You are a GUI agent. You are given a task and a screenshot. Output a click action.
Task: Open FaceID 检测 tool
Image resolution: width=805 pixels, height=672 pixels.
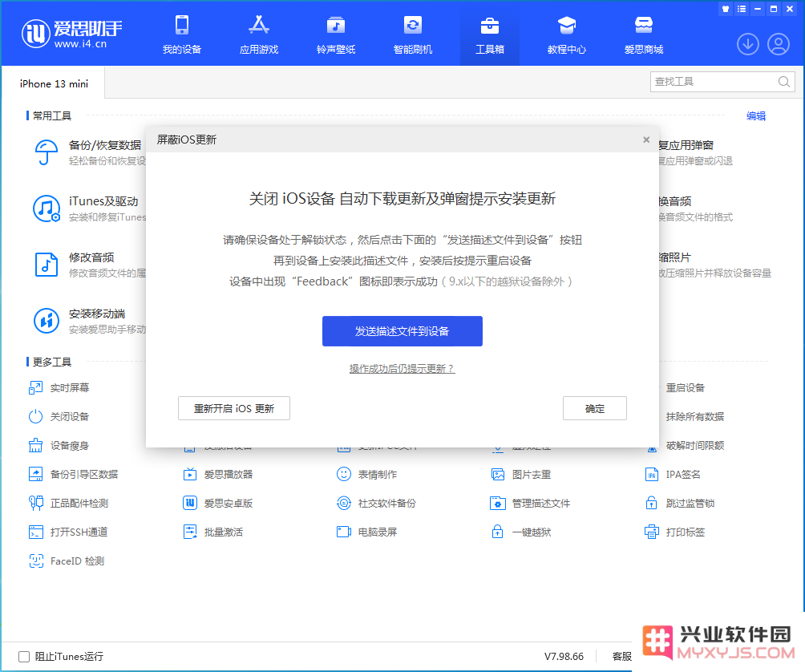[67, 561]
